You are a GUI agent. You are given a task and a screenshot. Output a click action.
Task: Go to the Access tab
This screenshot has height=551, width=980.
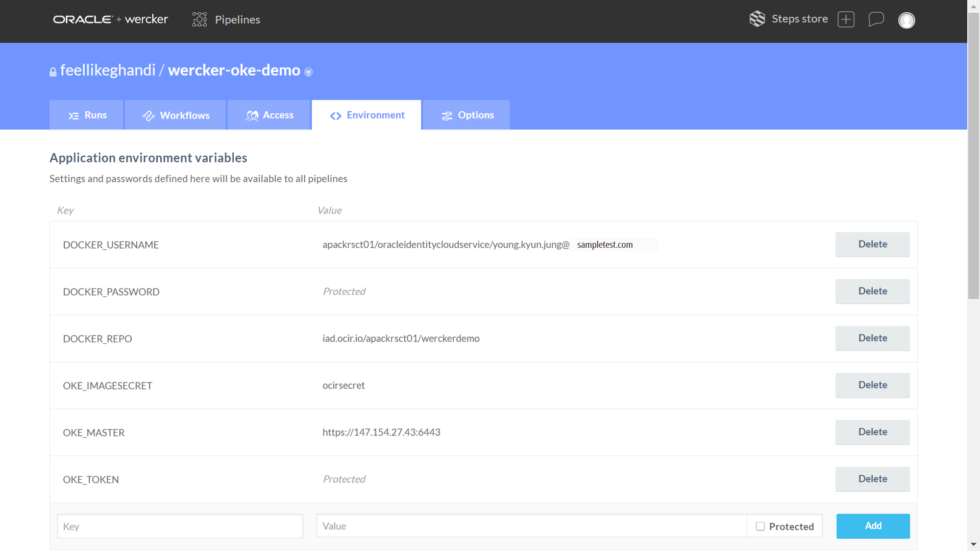[x=269, y=115]
